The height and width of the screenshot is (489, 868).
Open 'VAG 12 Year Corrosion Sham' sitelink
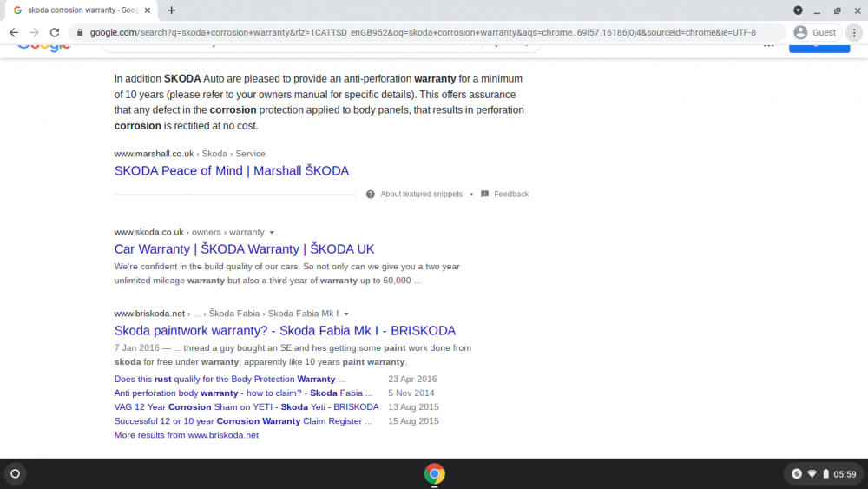coord(247,406)
